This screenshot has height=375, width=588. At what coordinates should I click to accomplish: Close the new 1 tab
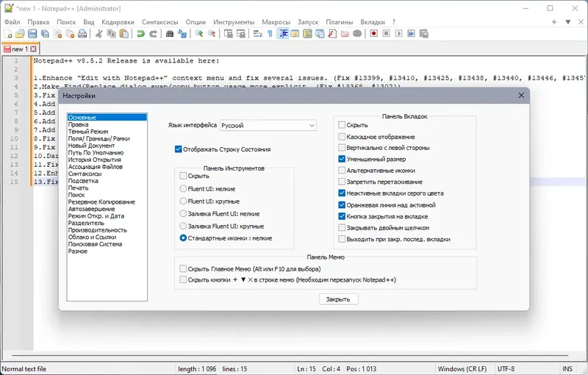(33, 49)
